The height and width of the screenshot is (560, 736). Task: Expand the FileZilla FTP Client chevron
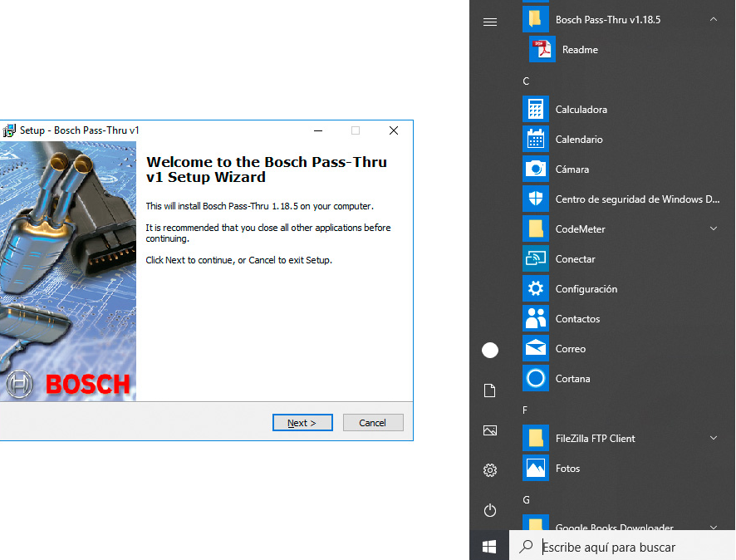(x=714, y=438)
